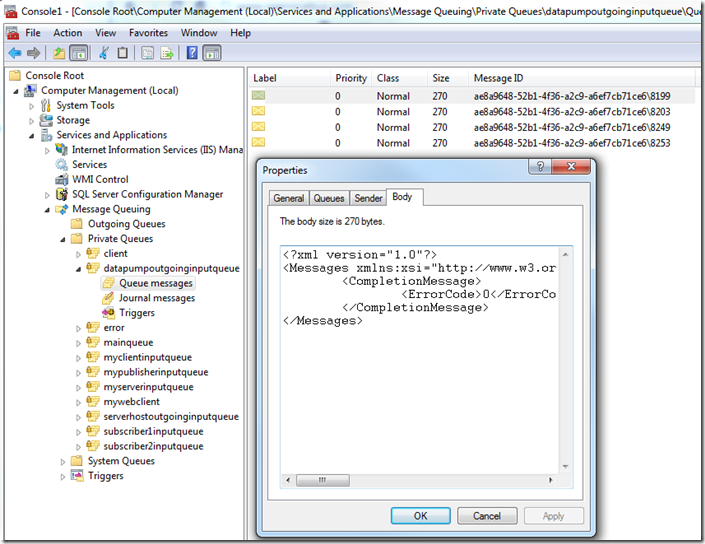Expand the Storage node

(x=31, y=121)
